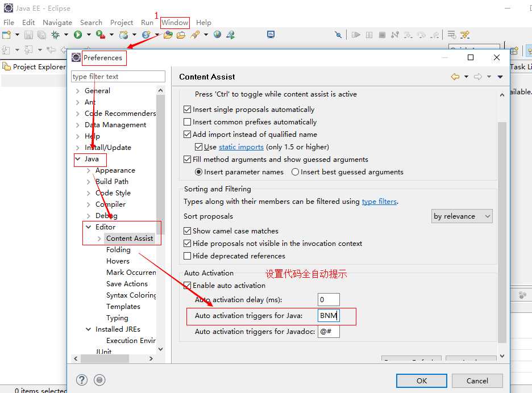
Task: Toggle Show camel case matches checkbox
Action: (x=187, y=231)
